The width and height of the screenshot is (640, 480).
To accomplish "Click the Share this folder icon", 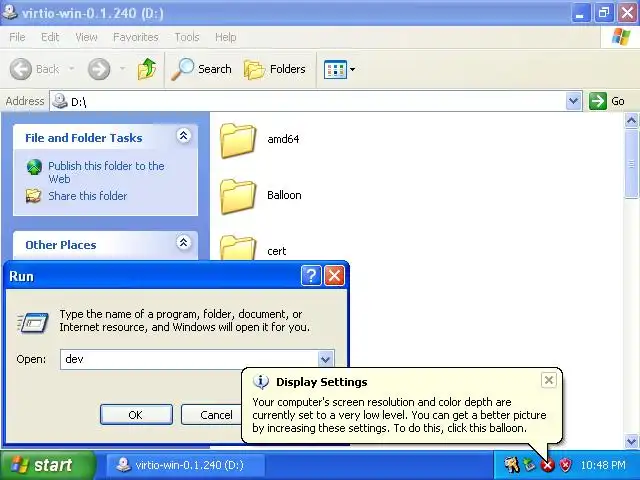I will pyautogui.click(x=33, y=196).
